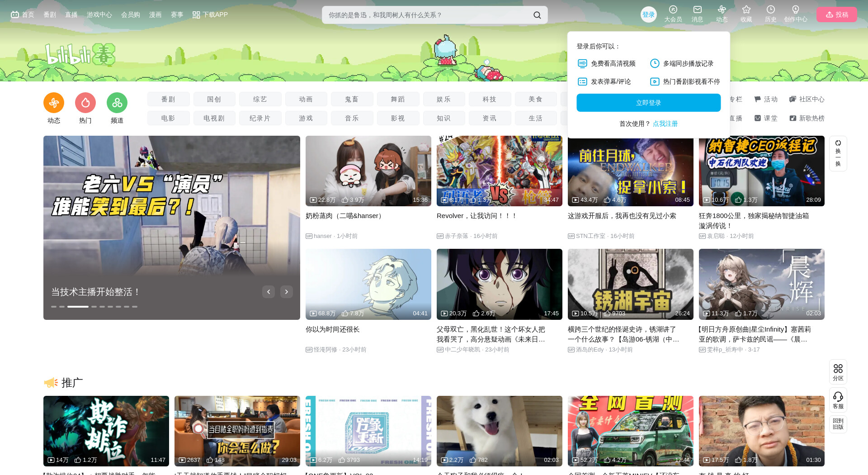Select the 舞蹈 category tag

[x=398, y=99]
